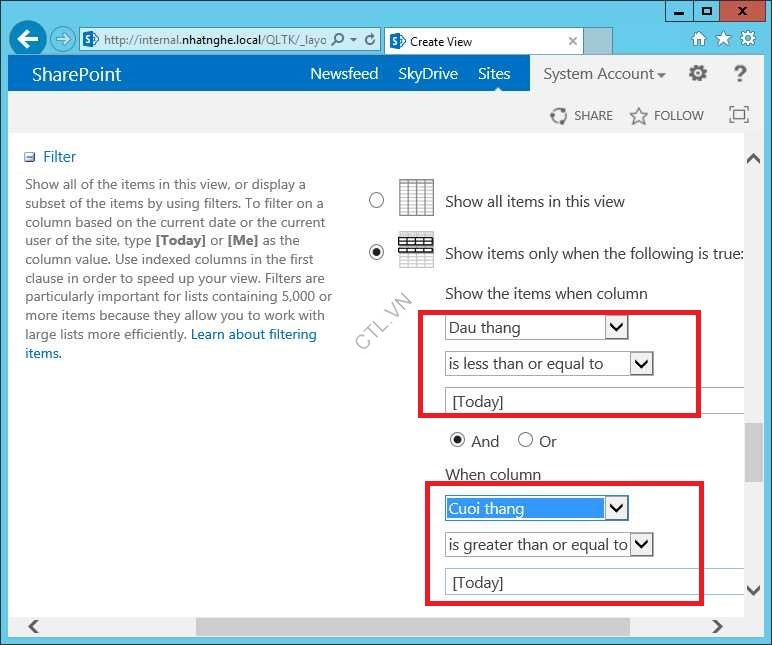
Task: Open the Dau thang column dropdown
Action: (616, 328)
